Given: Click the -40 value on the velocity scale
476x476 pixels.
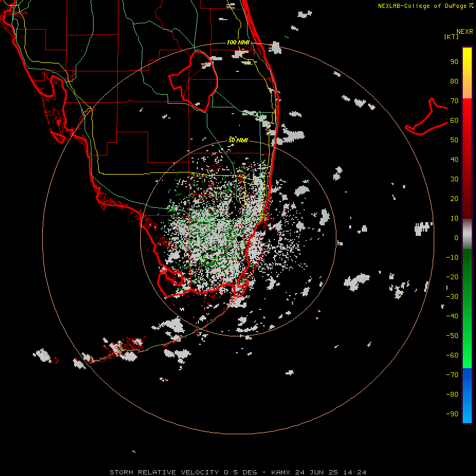Looking at the screenshot, I should pyautogui.click(x=452, y=316).
